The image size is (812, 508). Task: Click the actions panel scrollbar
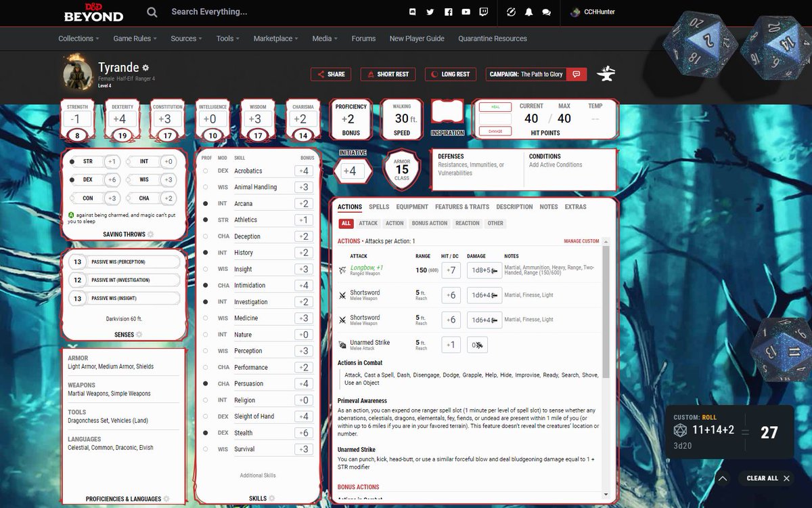click(606, 312)
